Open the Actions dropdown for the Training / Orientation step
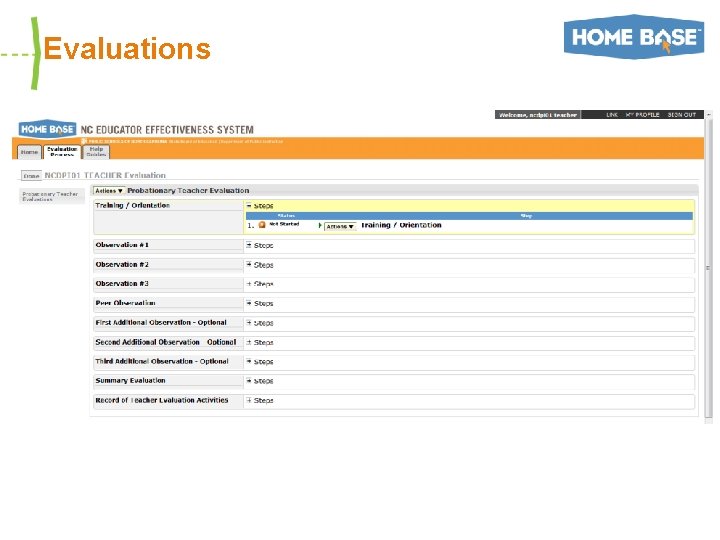This screenshot has width=720, height=540. tap(340, 226)
